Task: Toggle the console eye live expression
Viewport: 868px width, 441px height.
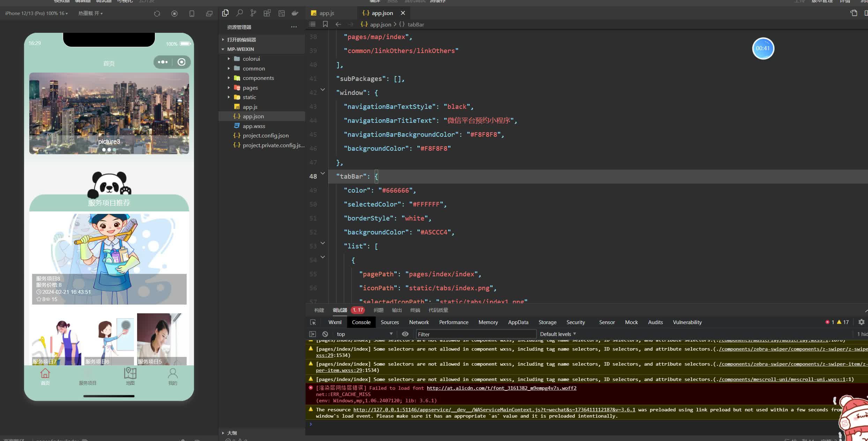Action: [x=405, y=334]
